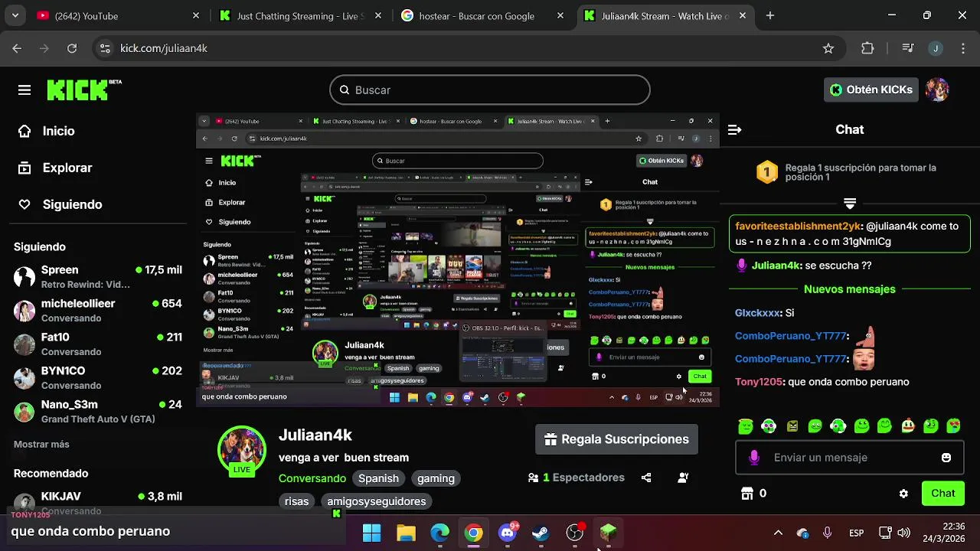
Task: Insert the heart-eyes green emote
Action: 954,425
